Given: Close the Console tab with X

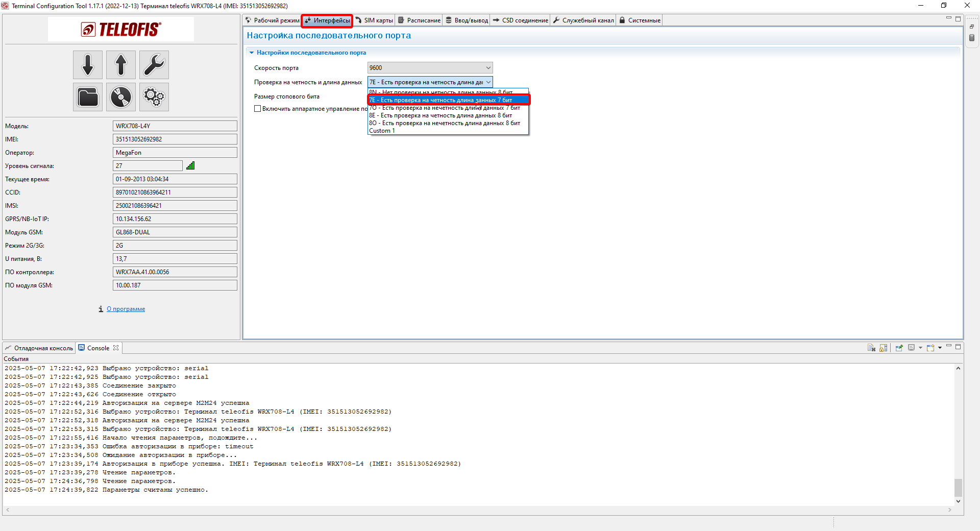Looking at the screenshot, I should [116, 348].
